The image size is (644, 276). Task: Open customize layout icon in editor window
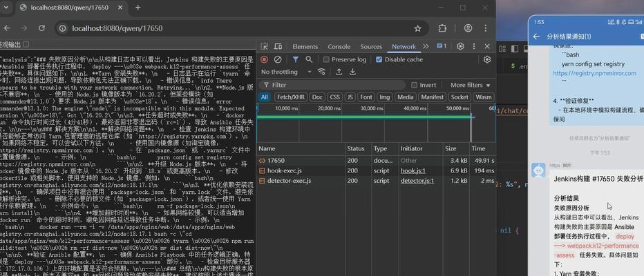pos(502,49)
